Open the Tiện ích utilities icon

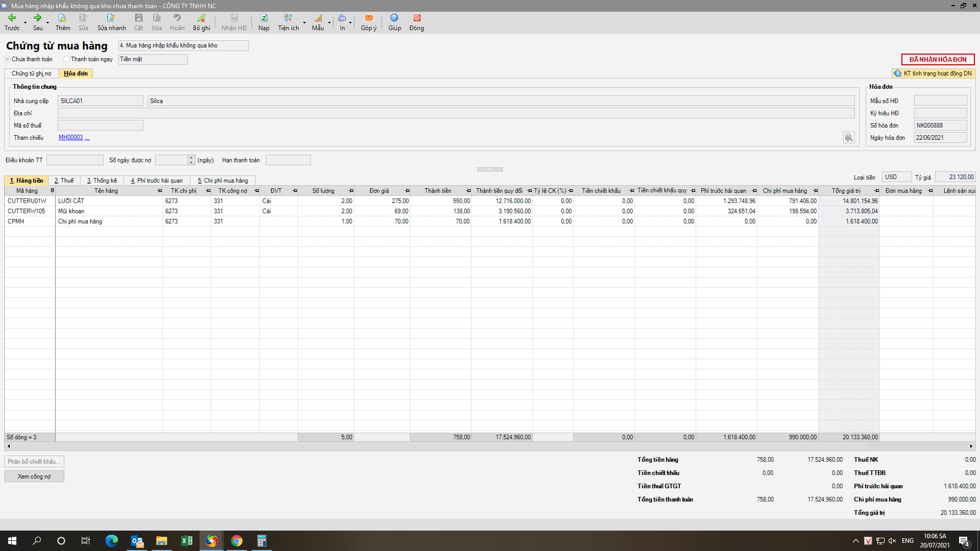click(x=288, y=18)
